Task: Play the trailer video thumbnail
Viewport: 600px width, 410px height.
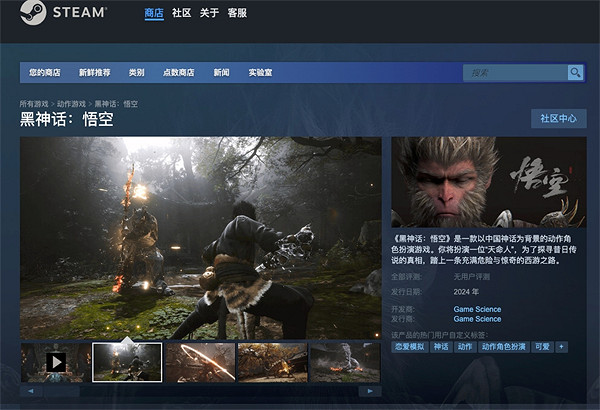Action: point(54,362)
